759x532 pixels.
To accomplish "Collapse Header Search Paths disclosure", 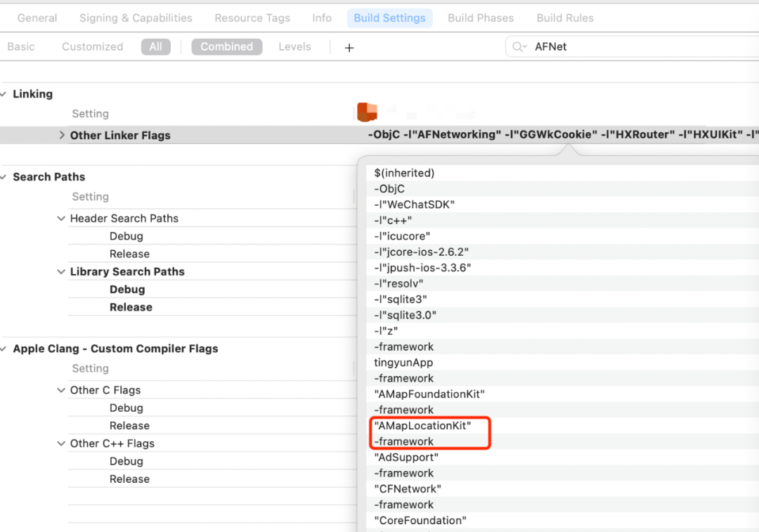I will point(61,219).
